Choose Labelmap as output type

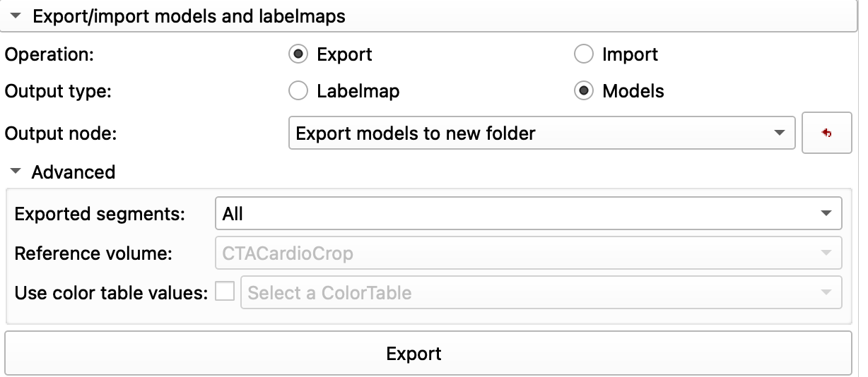point(299,91)
